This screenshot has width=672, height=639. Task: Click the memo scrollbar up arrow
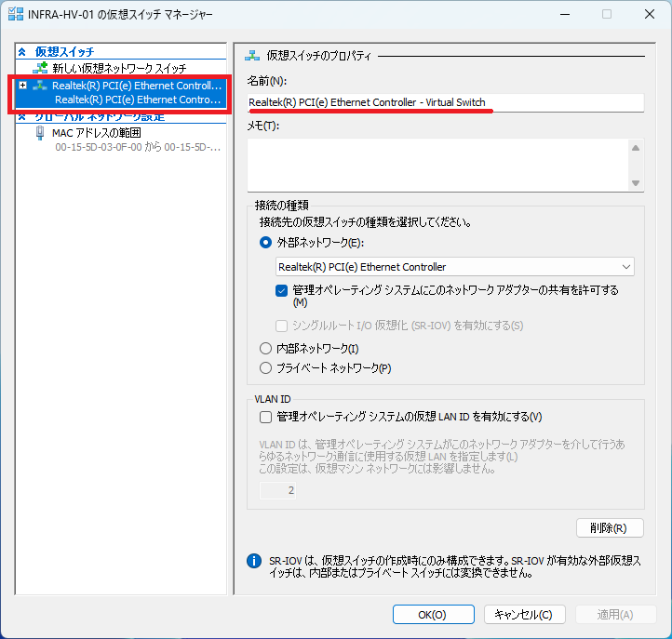pos(636,148)
